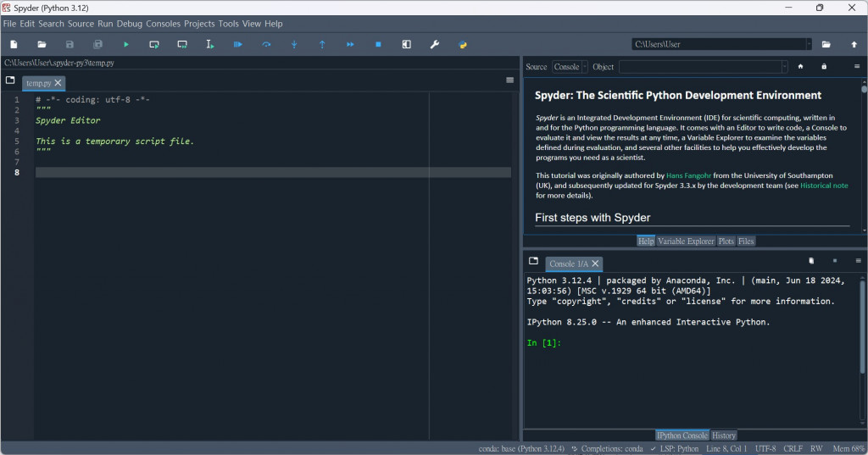Click LSP: Python status bar entry
This screenshot has height=455, width=868.
[675, 449]
